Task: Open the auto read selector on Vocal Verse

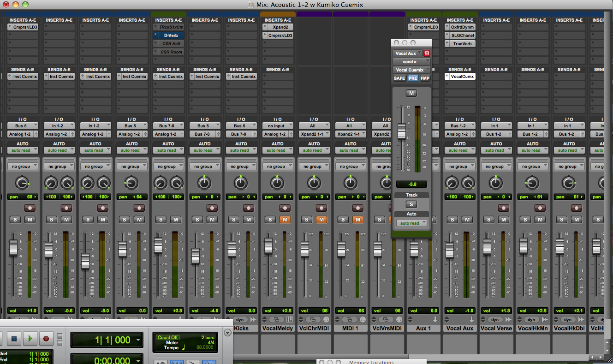Action: click(496, 150)
